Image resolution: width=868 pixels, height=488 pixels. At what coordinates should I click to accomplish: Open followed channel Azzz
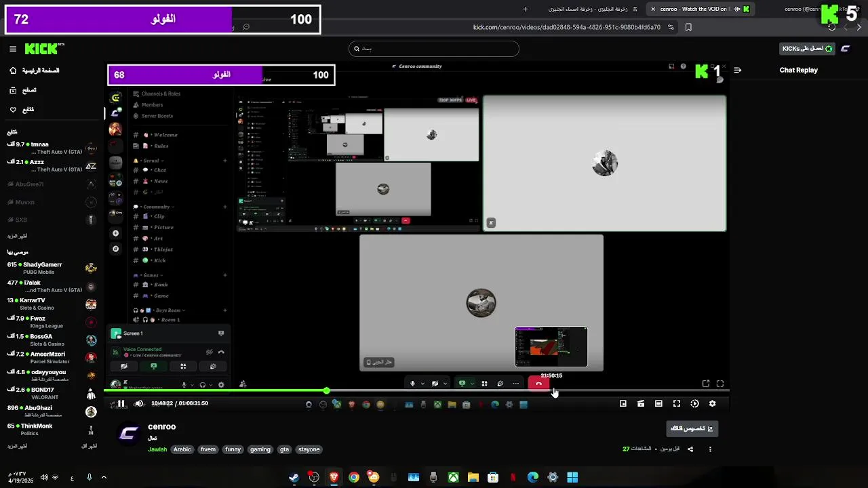pos(52,165)
